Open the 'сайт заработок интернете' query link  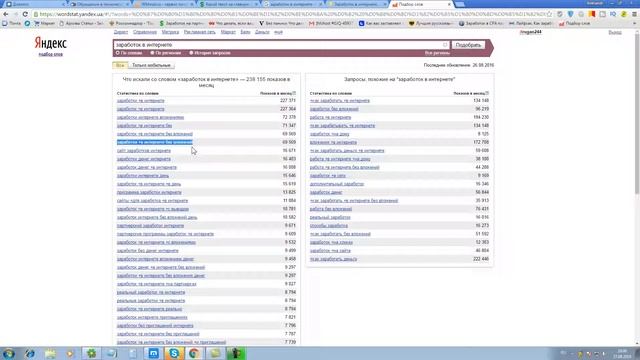tap(144, 151)
